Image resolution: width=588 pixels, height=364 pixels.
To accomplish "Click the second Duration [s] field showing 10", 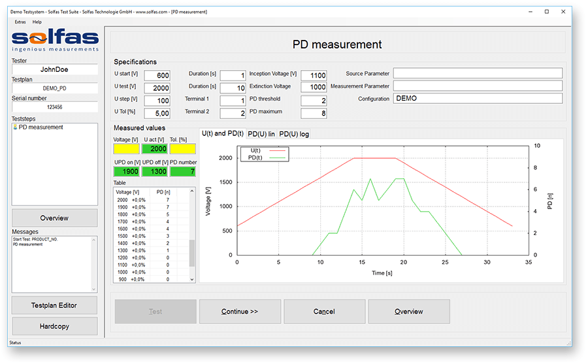I will (233, 88).
